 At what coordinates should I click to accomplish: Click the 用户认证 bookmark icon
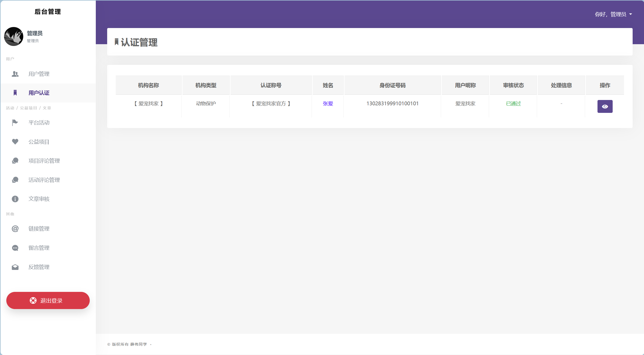coord(15,93)
